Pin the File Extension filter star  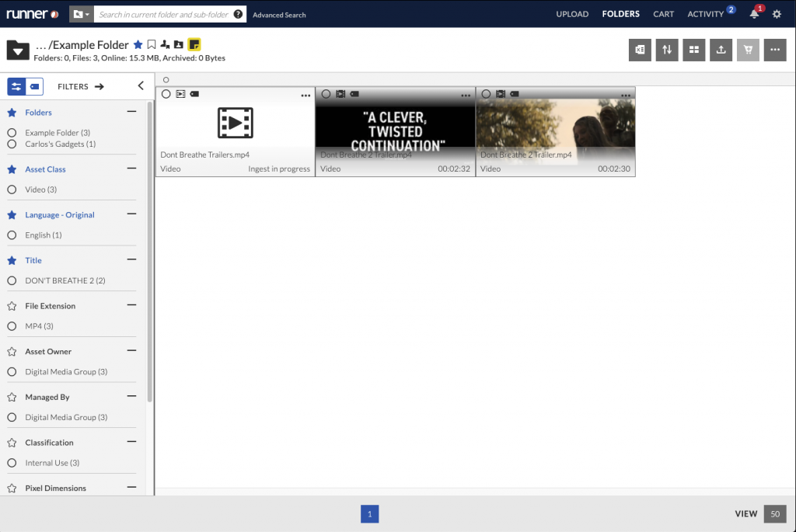tap(12, 306)
